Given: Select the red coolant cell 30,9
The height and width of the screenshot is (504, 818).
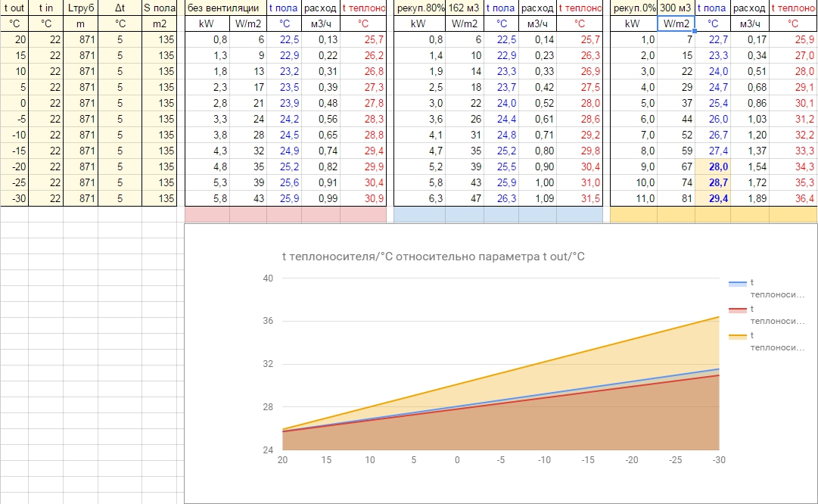Looking at the screenshot, I should tap(363, 198).
